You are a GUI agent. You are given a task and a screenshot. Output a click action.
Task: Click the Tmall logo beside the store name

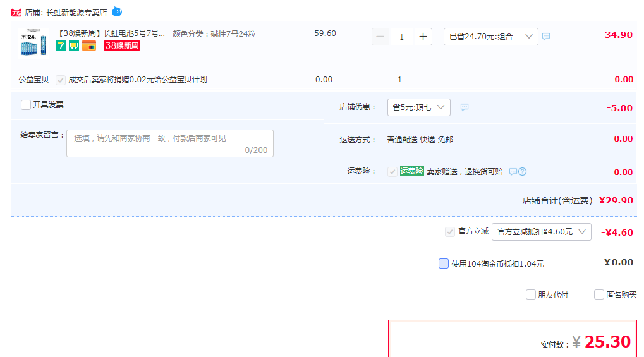pyautogui.click(x=16, y=13)
